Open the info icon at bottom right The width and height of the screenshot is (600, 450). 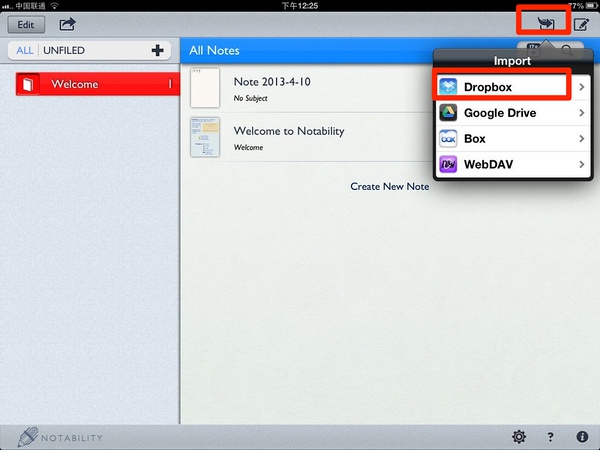tap(581, 436)
